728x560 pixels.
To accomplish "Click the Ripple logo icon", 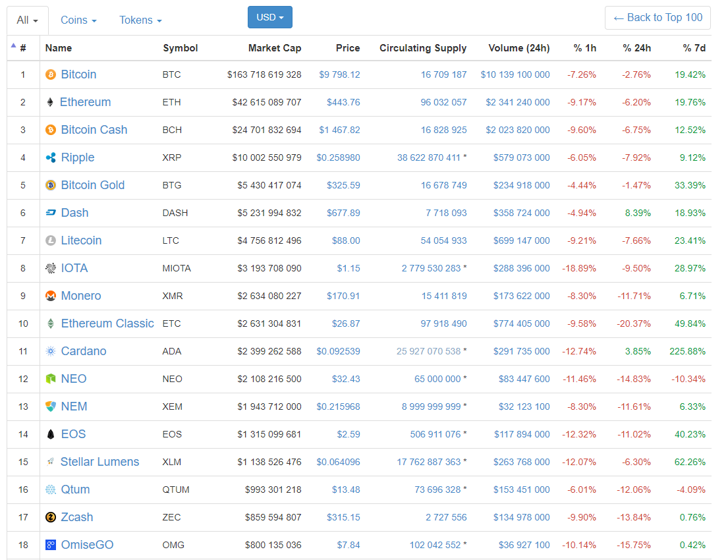I will 51,157.
